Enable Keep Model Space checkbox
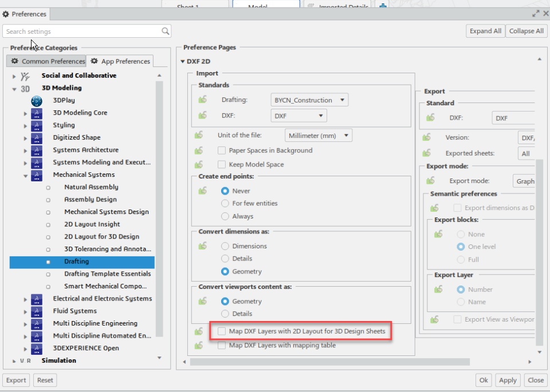550x392 pixels. pos(221,164)
